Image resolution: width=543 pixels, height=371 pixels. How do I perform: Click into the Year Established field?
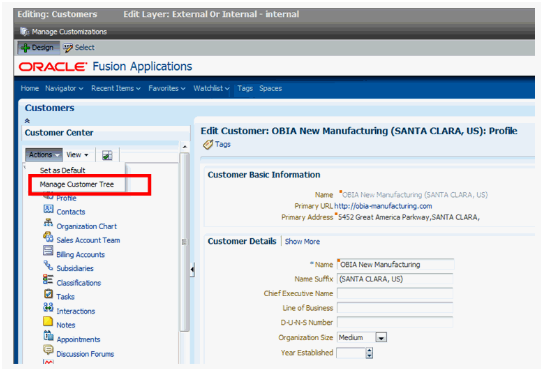click(351, 353)
